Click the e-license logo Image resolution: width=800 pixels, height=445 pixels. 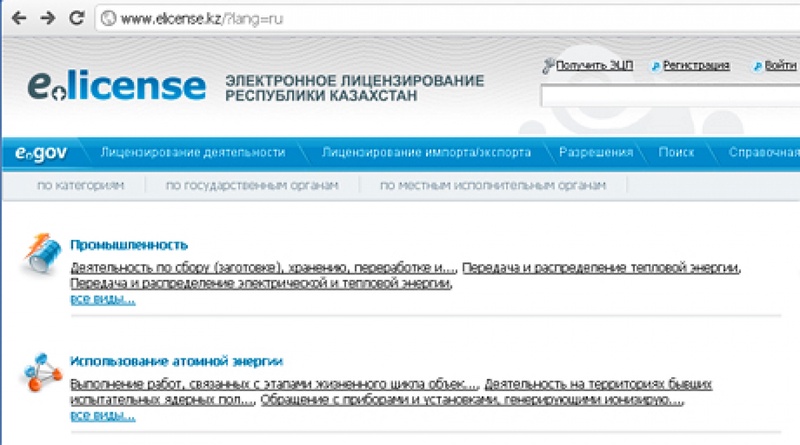(117, 85)
